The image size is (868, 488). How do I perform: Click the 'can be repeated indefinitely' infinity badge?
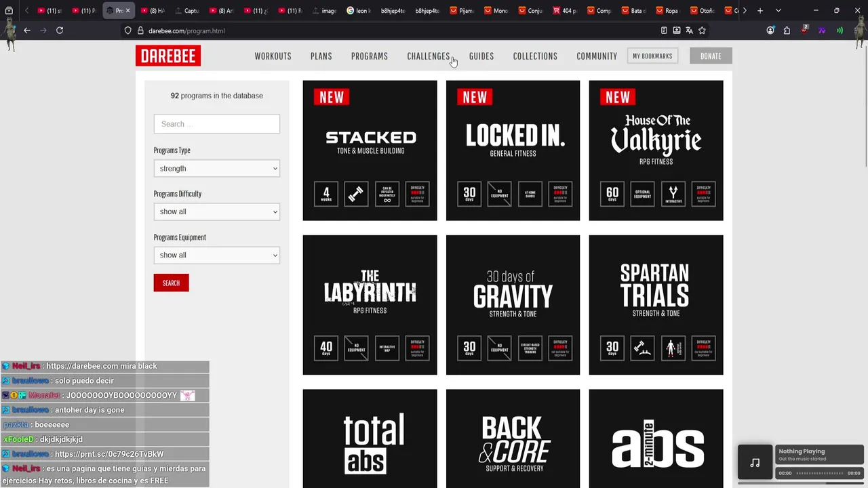pos(387,194)
